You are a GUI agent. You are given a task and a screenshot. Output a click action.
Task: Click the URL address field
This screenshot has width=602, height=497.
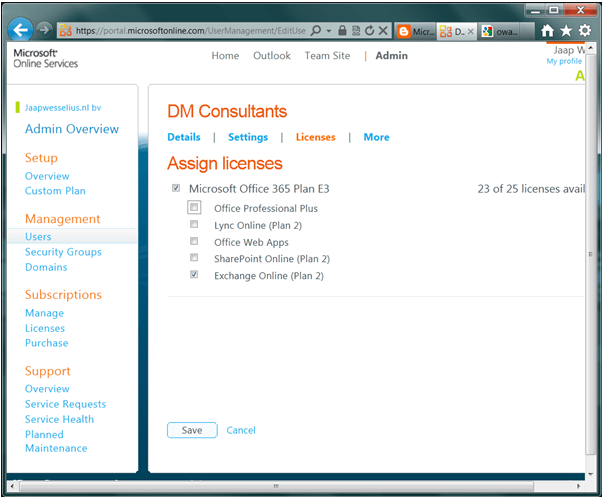pyautogui.click(x=191, y=30)
